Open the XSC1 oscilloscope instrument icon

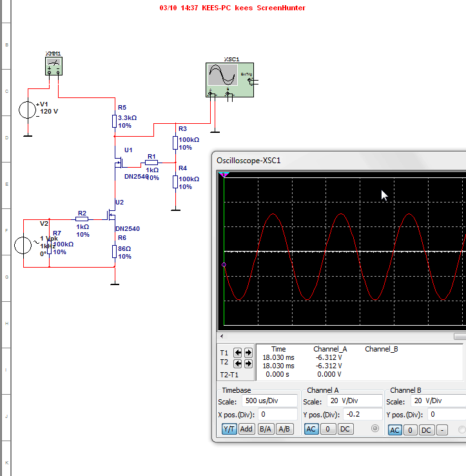229,80
